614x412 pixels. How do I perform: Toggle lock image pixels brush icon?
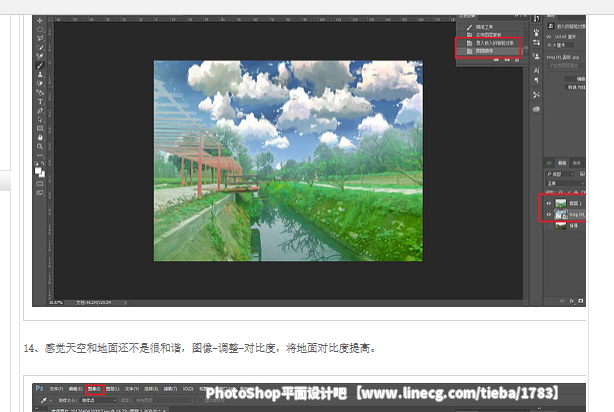[x=569, y=192]
